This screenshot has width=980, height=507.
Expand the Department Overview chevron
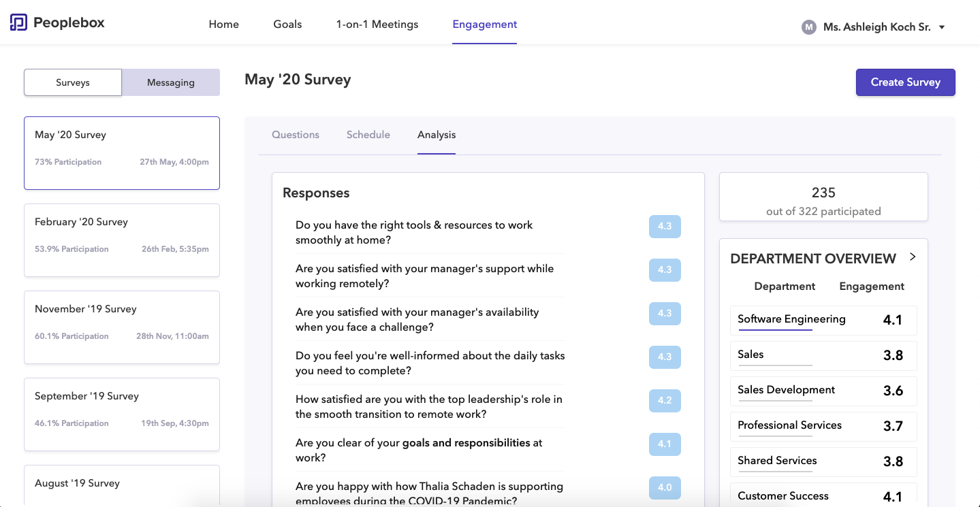click(913, 257)
